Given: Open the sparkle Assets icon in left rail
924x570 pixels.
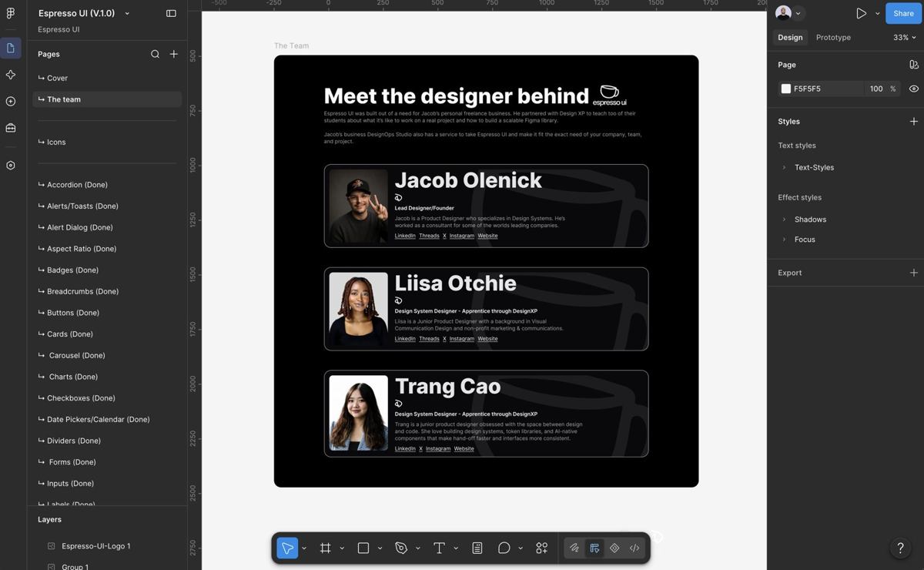Looking at the screenshot, I should (10, 75).
